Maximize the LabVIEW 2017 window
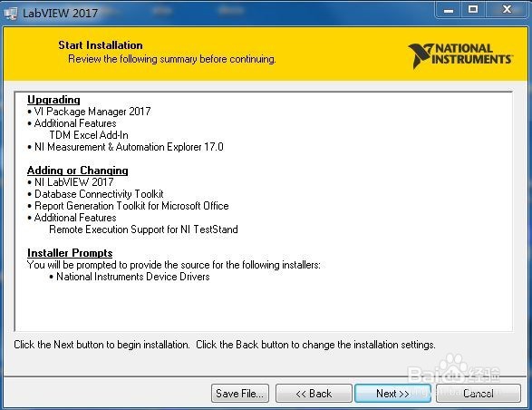 point(473,10)
